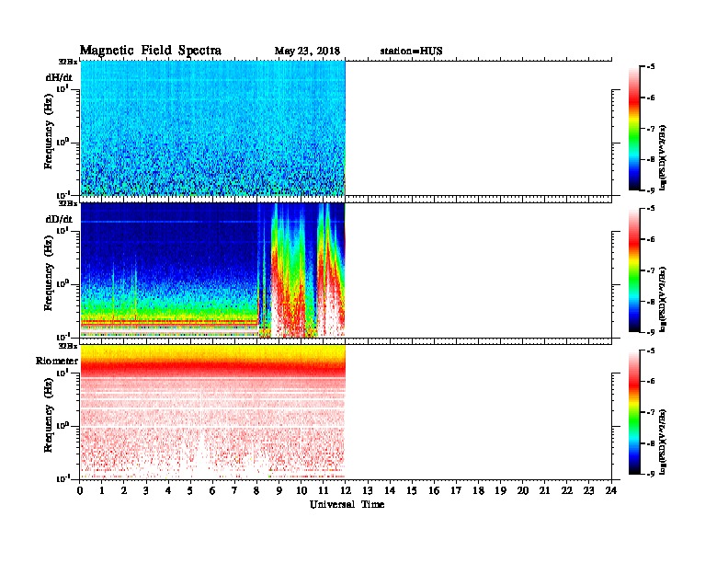Click the 'Riometer' panel label
Screen dimensions: 728x563
pyautogui.click(x=57, y=361)
